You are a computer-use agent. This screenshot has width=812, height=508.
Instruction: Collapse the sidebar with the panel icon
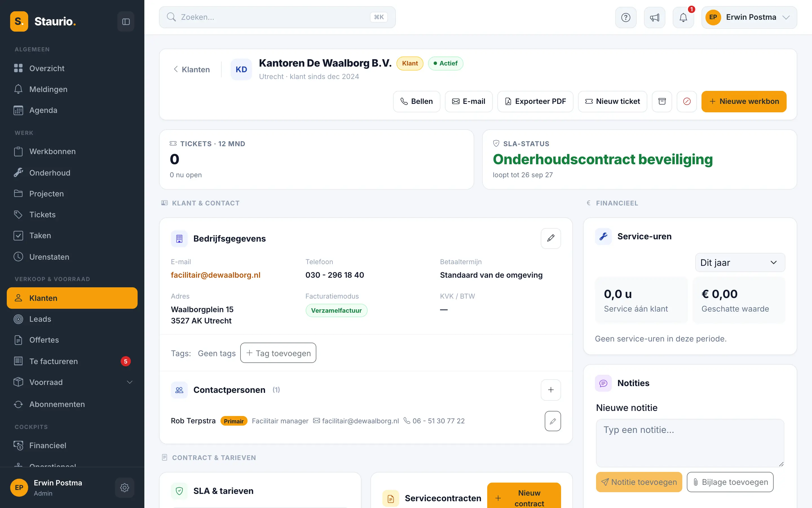126,21
